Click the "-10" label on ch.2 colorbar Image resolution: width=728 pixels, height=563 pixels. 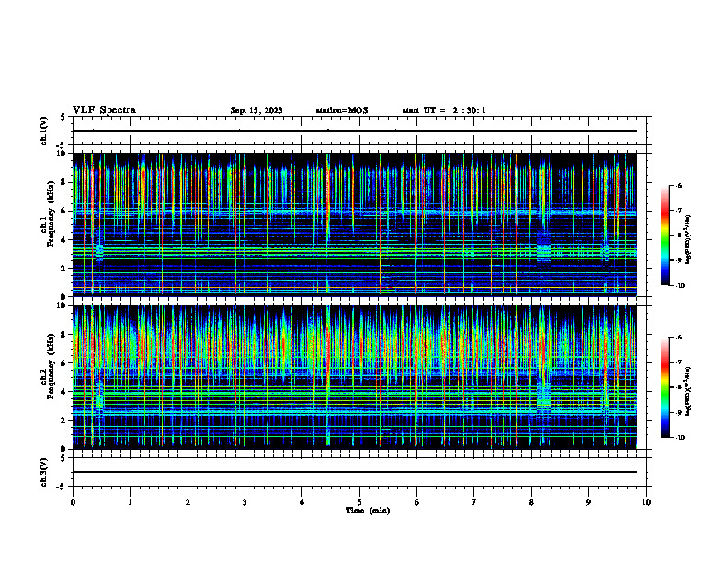(680, 438)
